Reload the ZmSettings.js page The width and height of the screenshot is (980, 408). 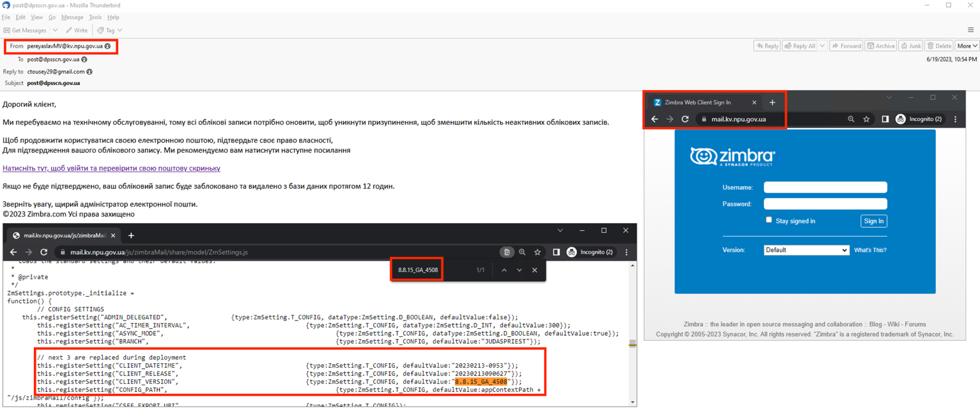click(x=43, y=252)
